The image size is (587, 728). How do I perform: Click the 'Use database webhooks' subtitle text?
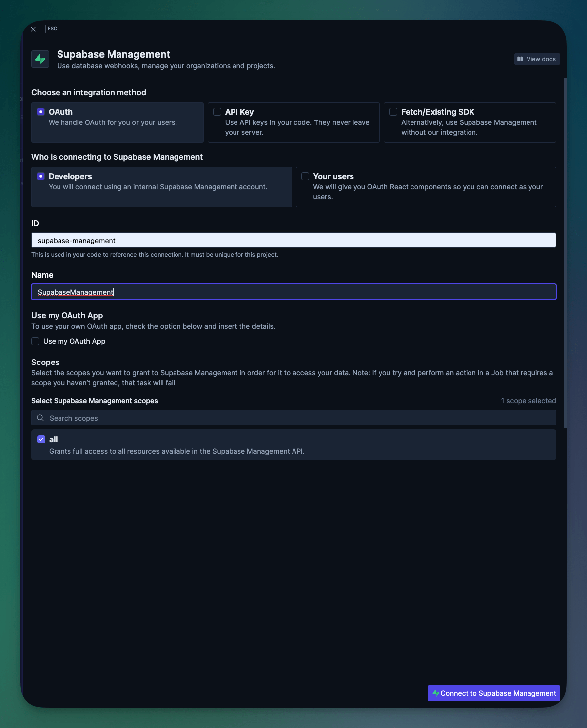tap(166, 66)
